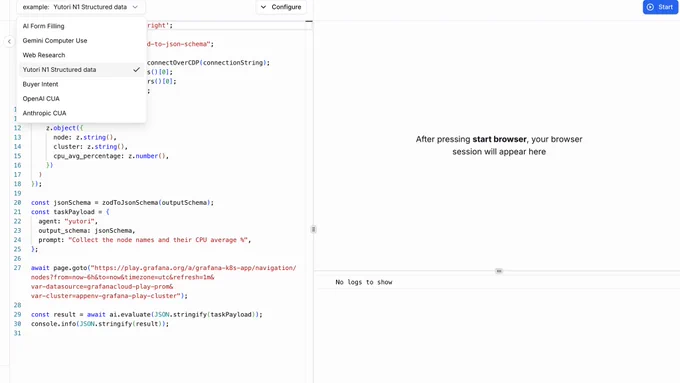Pick Anthropic CUA example
Image resolution: width=680 pixels, height=383 pixels.
coord(44,113)
